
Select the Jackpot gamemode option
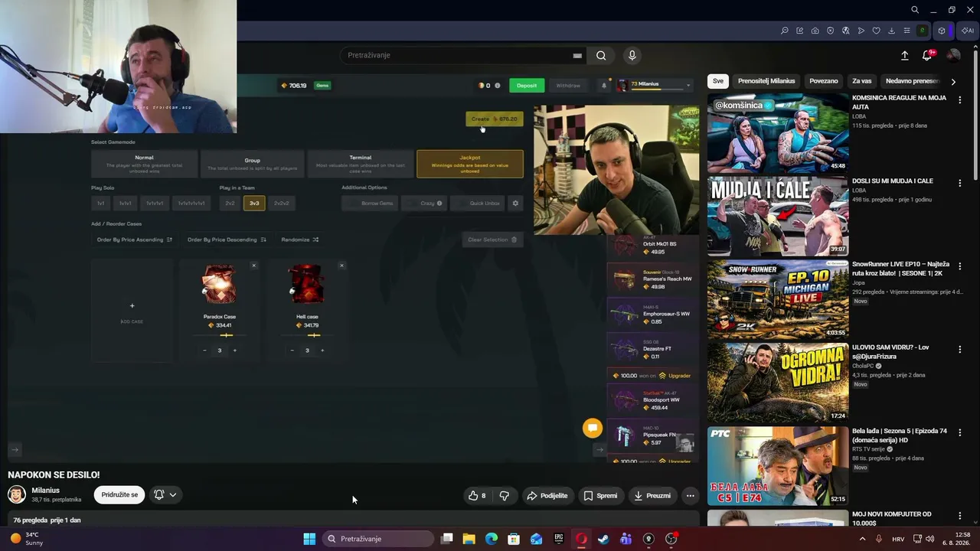(470, 163)
